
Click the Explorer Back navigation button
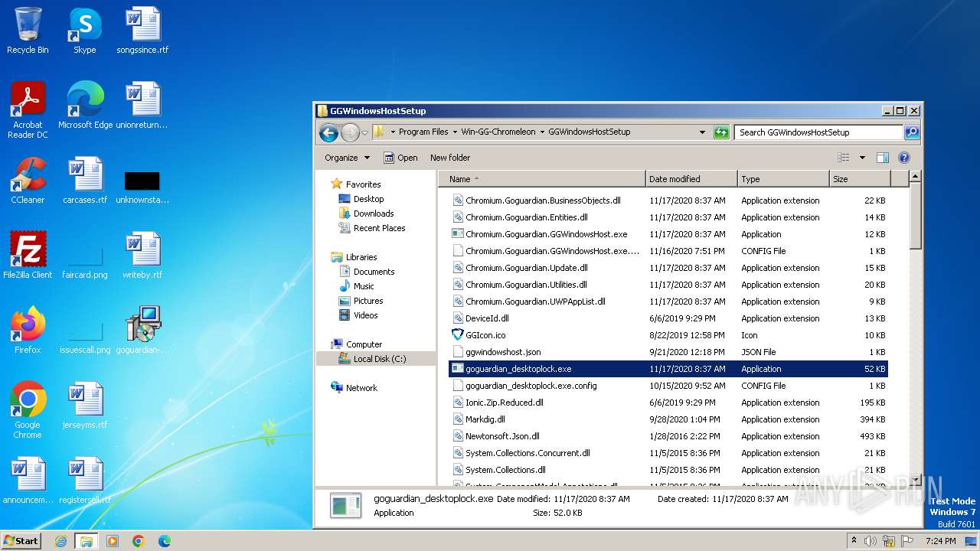pos(329,132)
